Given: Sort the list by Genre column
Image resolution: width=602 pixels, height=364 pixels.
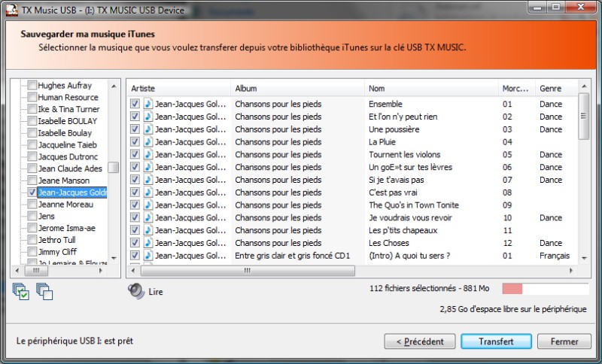Looking at the screenshot, I should pyautogui.click(x=556, y=88).
